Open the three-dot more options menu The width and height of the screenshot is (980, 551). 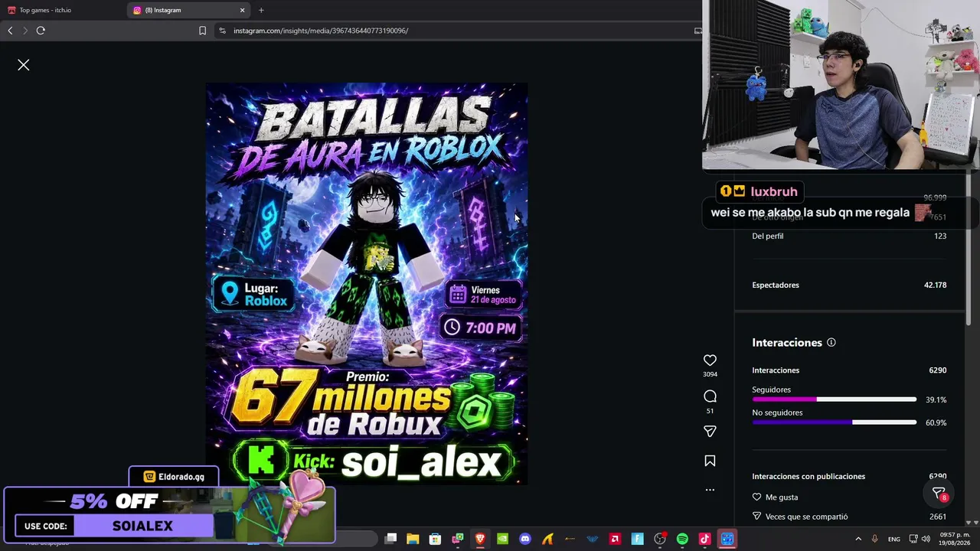click(710, 490)
